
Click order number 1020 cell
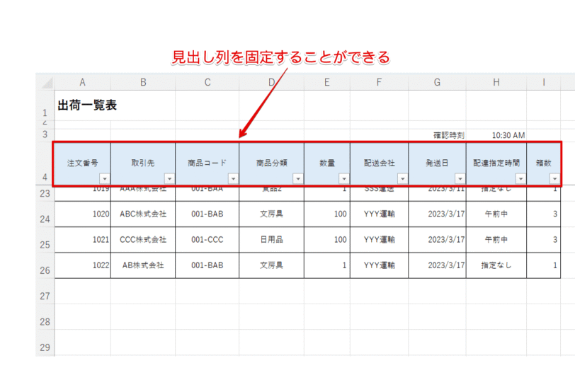pyautogui.click(x=83, y=214)
